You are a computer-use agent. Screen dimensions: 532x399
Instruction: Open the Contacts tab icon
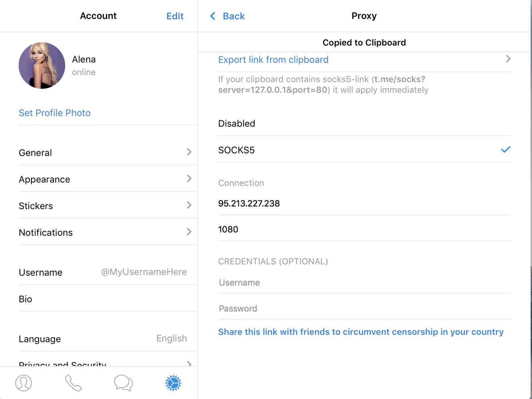[x=24, y=383]
